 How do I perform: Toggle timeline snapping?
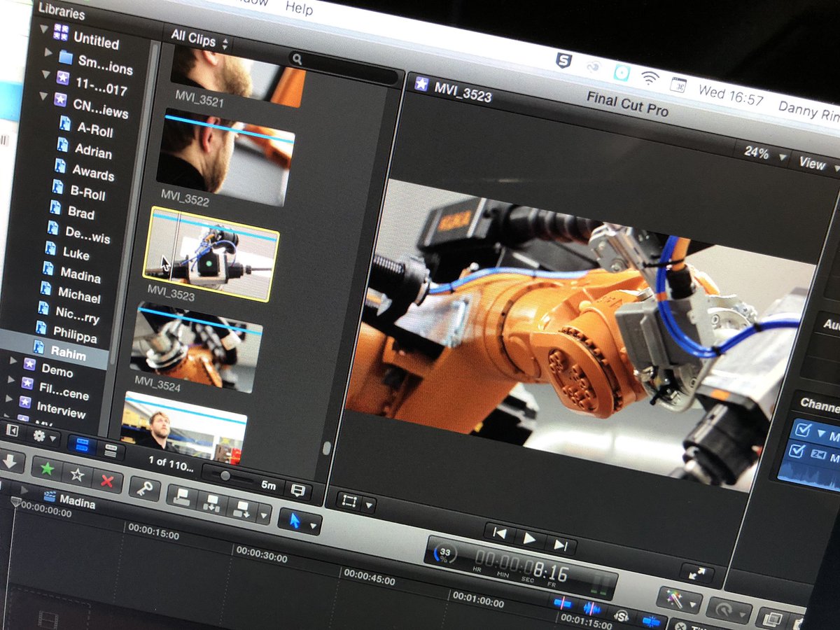point(652,621)
